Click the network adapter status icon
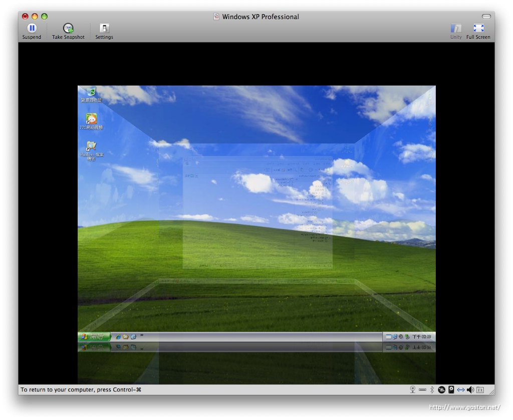The image size is (513, 420). (461, 389)
